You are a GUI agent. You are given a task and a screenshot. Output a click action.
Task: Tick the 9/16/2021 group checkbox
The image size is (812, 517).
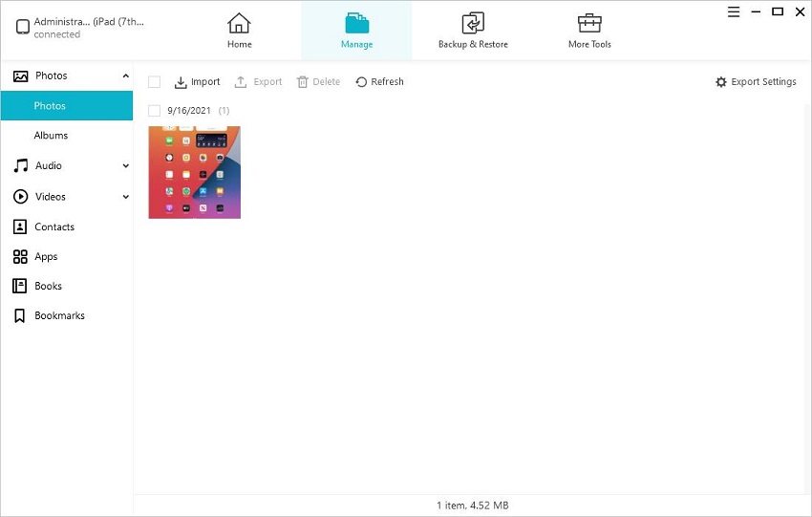(x=155, y=110)
